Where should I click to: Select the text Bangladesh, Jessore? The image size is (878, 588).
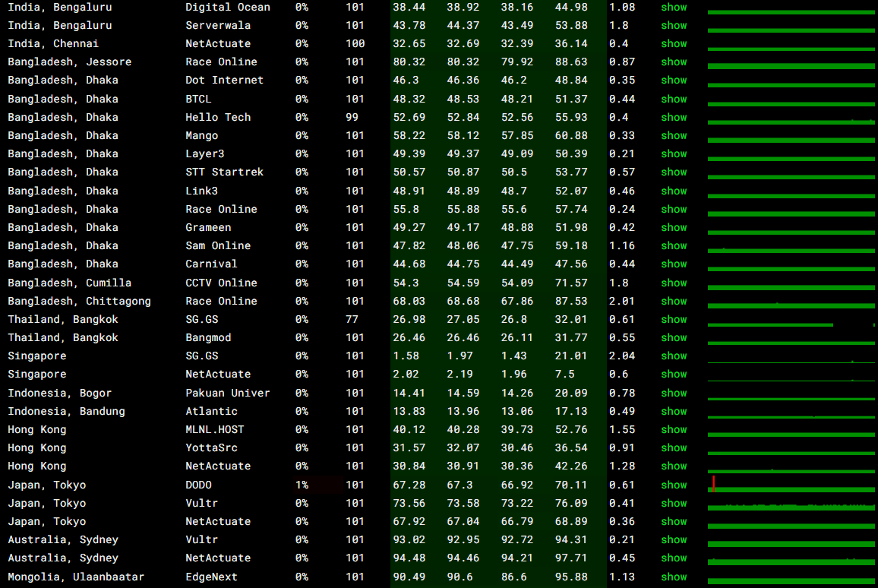69,62
